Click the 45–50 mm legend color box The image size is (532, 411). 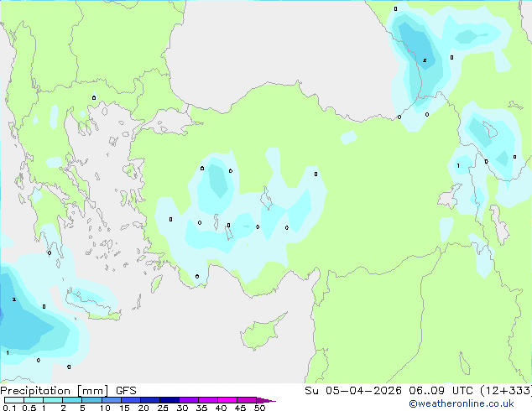coord(247,400)
